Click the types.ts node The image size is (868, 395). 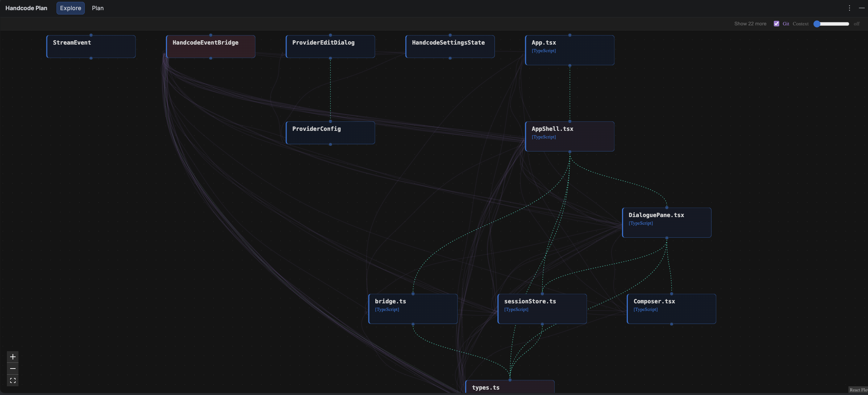pos(510,387)
